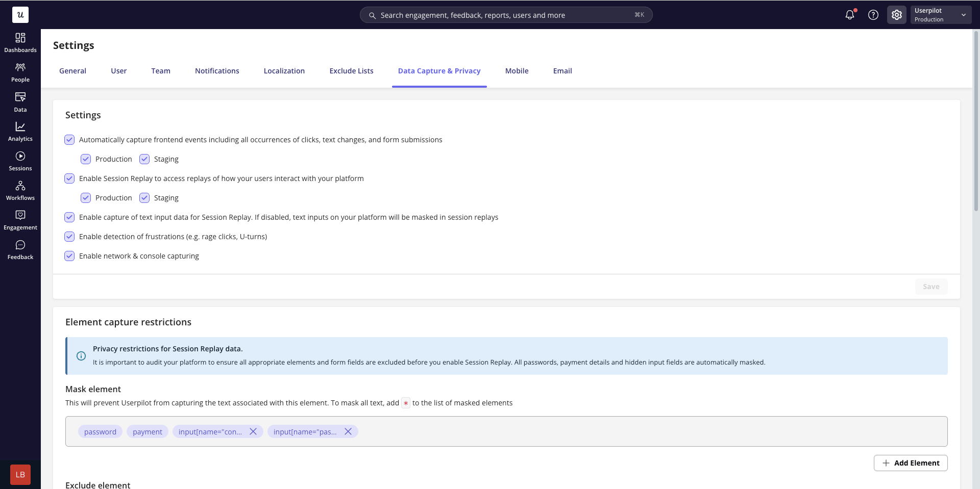The height and width of the screenshot is (489, 980).
Task: Toggle automatic frontend event capture checkbox
Action: (x=69, y=140)
